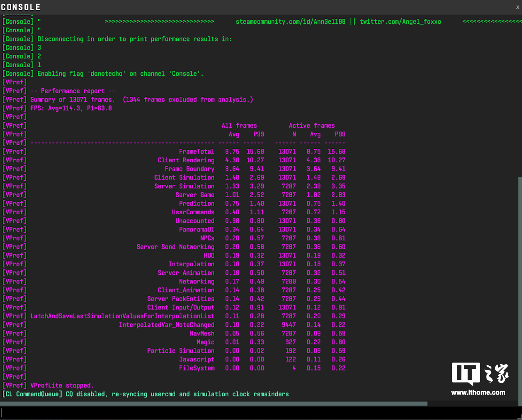Image resolution: width=522 pixels, height=420 pixels.
Task: Click the Chinese character logo beside IT
Action: click(497, 374)
